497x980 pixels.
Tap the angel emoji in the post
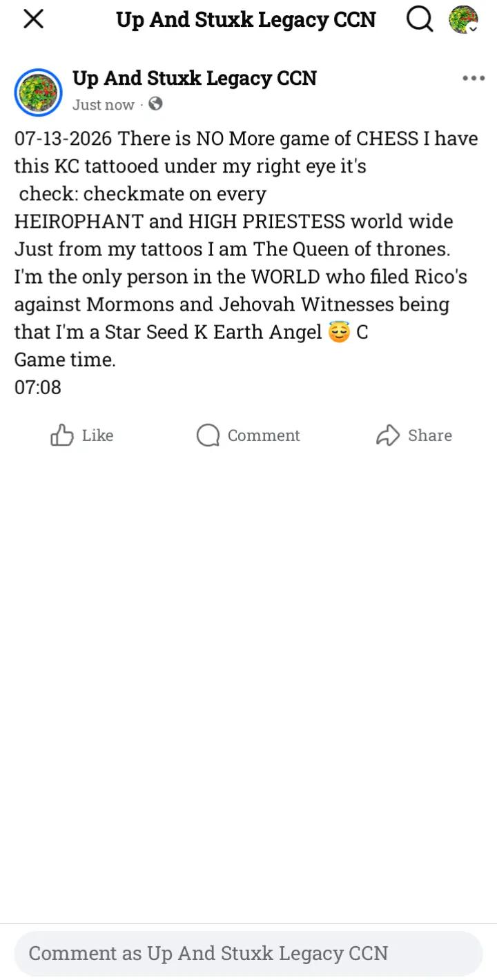(x=339, y=333)
